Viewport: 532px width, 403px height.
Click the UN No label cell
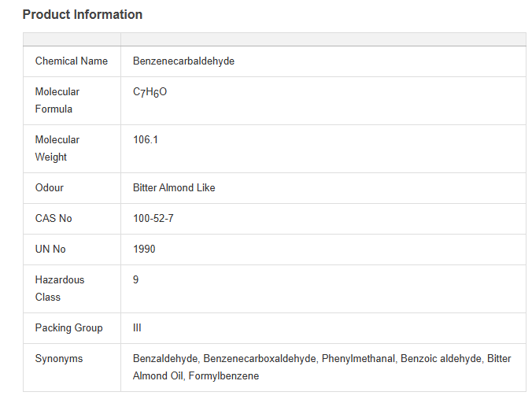pos(50,250)
